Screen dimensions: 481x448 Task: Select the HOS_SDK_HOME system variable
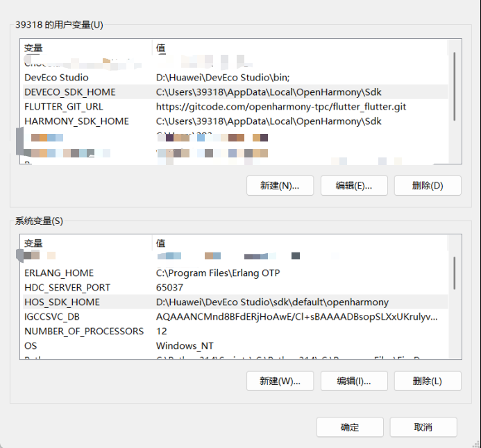coord(235,302)
